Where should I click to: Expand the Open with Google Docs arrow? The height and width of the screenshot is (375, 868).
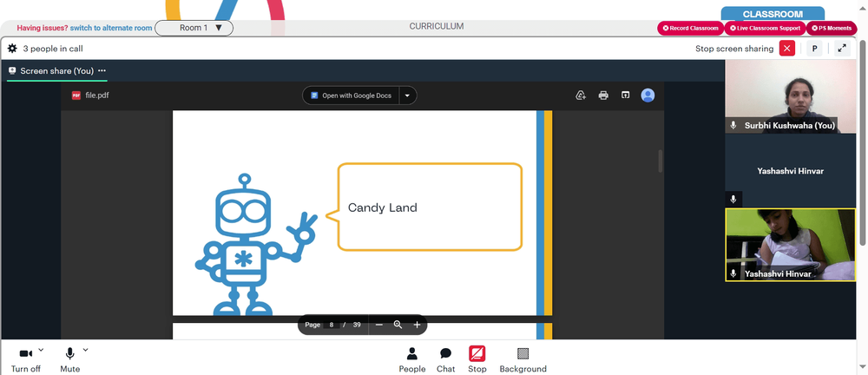(407, 95)
